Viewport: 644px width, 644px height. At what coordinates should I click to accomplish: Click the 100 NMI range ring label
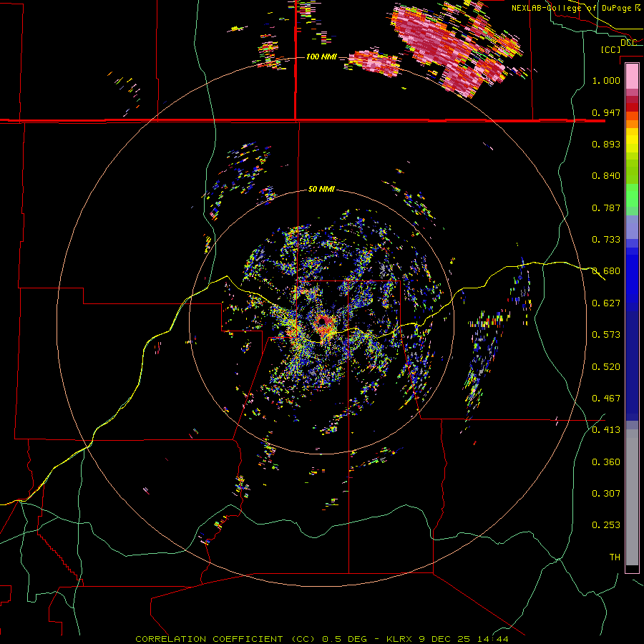[x=321, y=57]
